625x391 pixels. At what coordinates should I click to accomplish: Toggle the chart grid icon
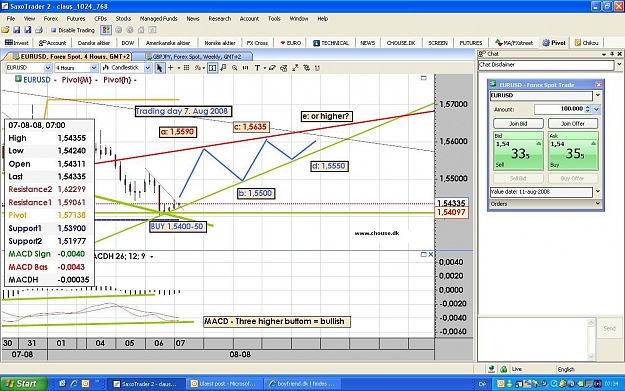pos(186,68)
